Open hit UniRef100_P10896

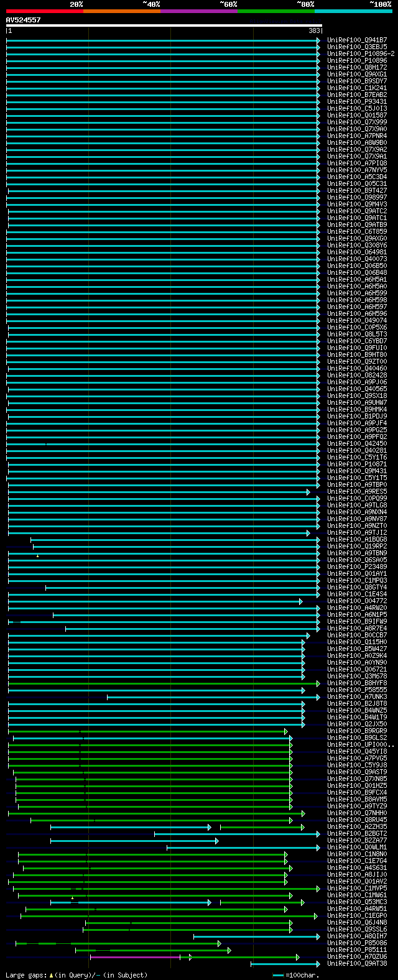(357, 60)
